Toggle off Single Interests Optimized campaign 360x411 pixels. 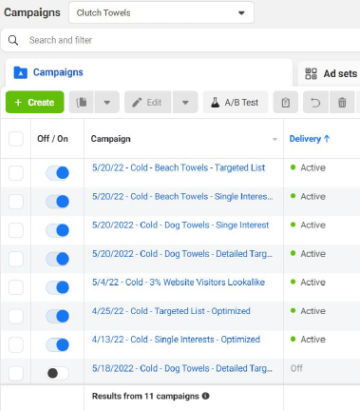tap(57, 345)
